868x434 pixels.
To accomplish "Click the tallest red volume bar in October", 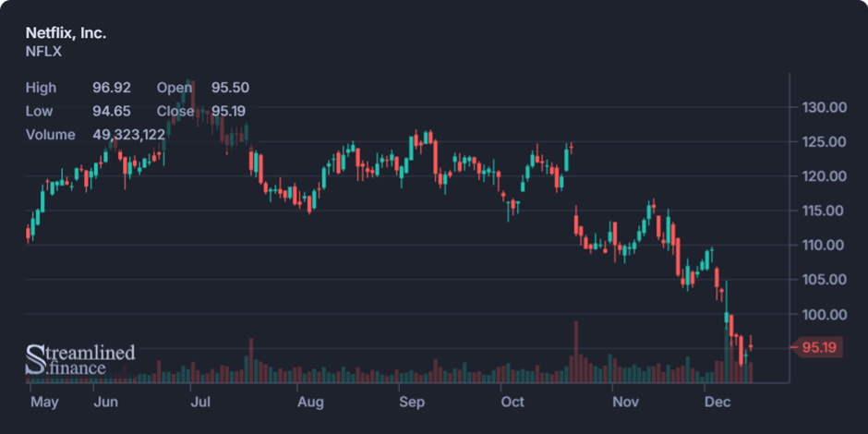I will (576, 352).
